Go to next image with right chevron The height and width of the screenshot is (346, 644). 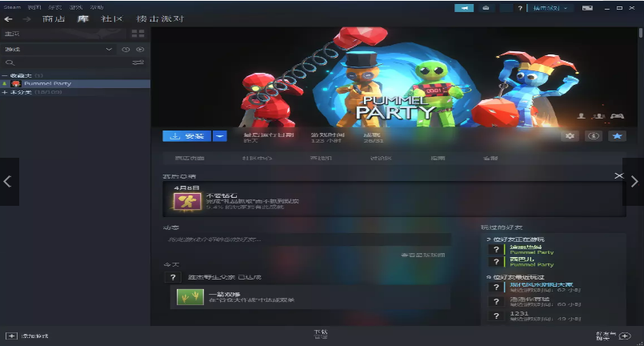[634, 182]
